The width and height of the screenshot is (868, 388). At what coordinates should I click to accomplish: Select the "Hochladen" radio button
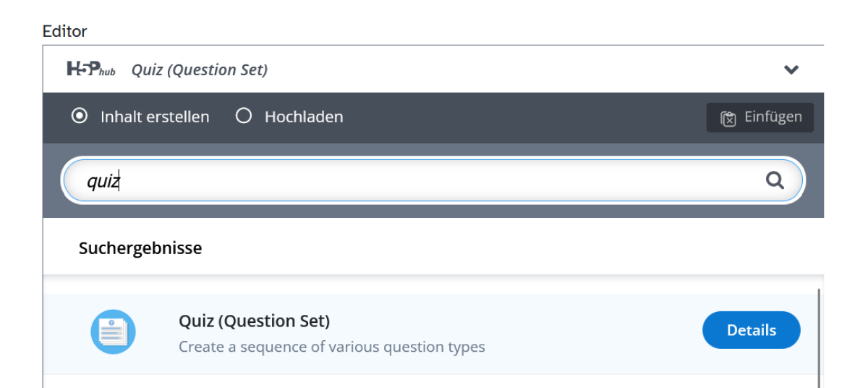[244, 116]
